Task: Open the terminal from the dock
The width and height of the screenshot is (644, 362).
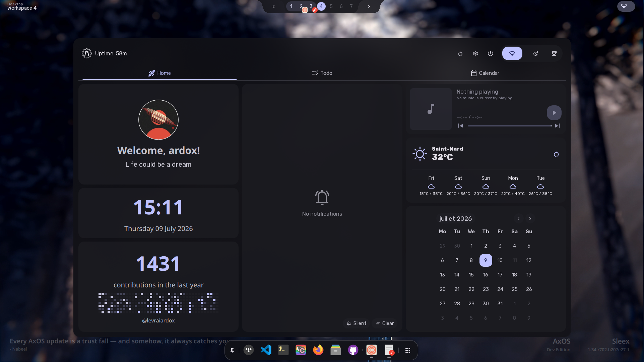Action: [x=283, y=350]
